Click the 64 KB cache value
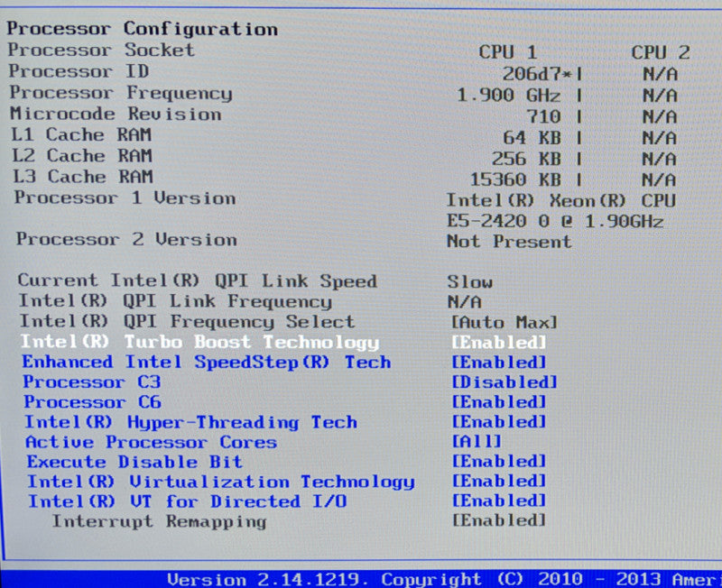 [x=532, y=138]
